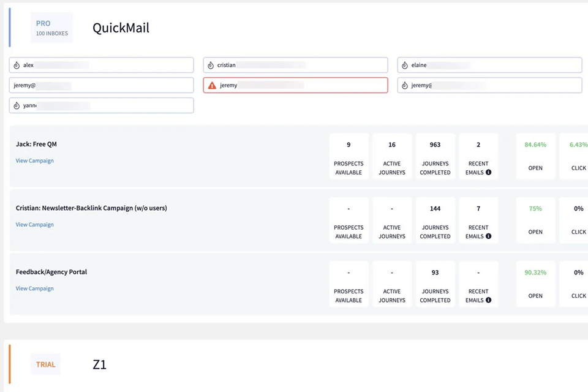Click the flame icon beside cristian inbox
Viewport: 588px width, 392px height.
(211, 66)
